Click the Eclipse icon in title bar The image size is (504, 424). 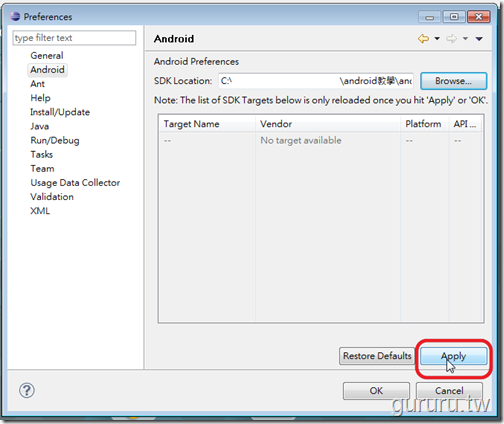(15, 16)
